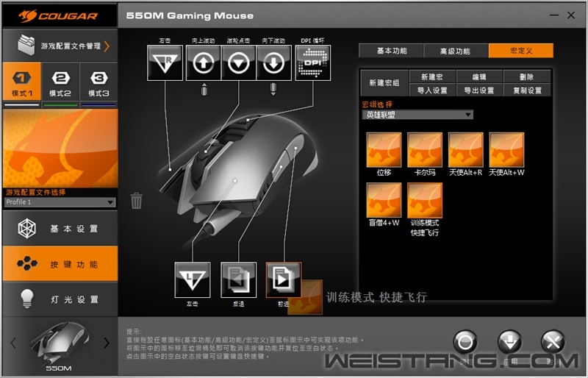Screen dimensions: 588x378
Task: Click the 新建宏组 button
Action: coord(384,83)
